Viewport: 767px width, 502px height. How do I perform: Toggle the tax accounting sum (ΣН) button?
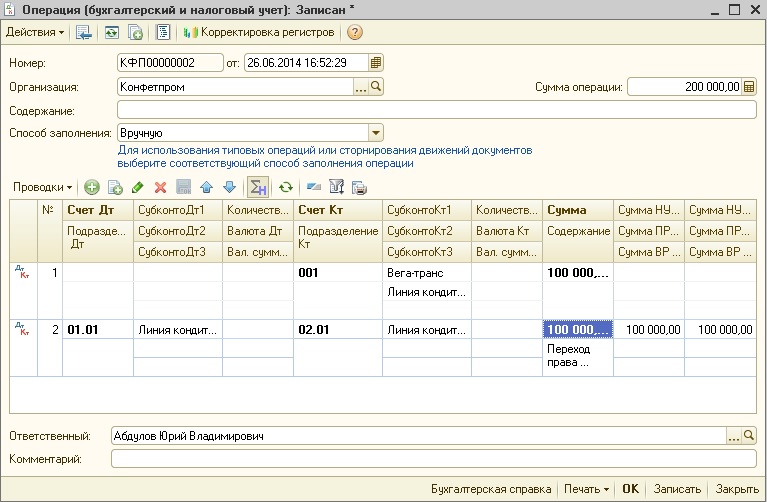(x=258, y=187)
